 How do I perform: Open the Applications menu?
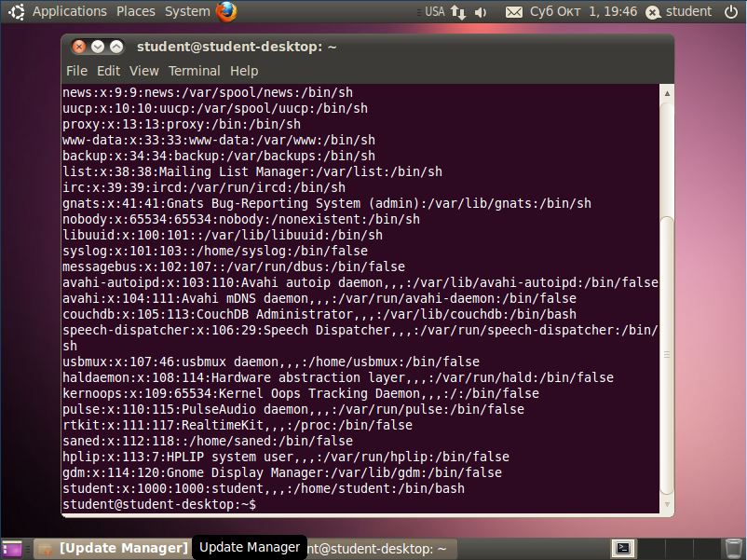(x=70, y=11)
